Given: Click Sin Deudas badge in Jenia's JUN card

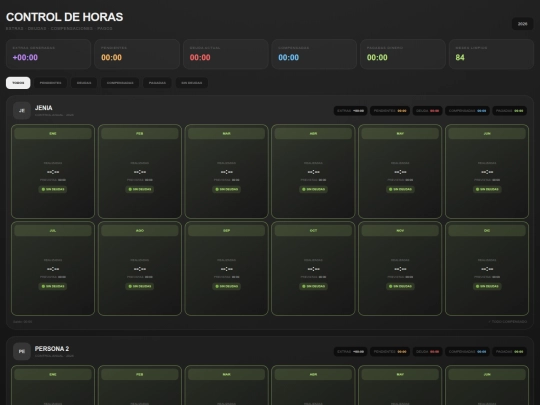Looking at the screenshot, I should 487,189.
